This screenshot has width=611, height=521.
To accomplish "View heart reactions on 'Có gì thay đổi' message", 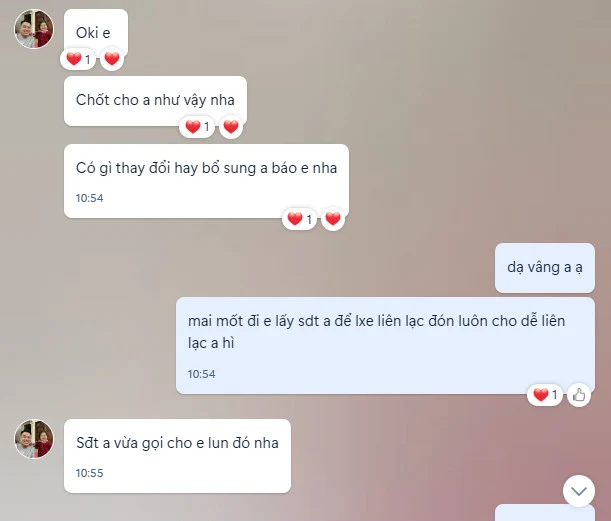I will [x=299, y=219].
